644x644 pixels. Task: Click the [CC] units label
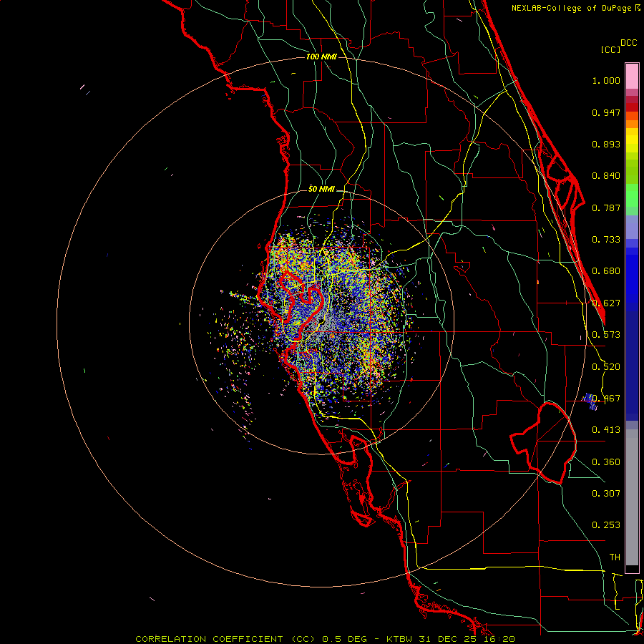pos(611,49)
